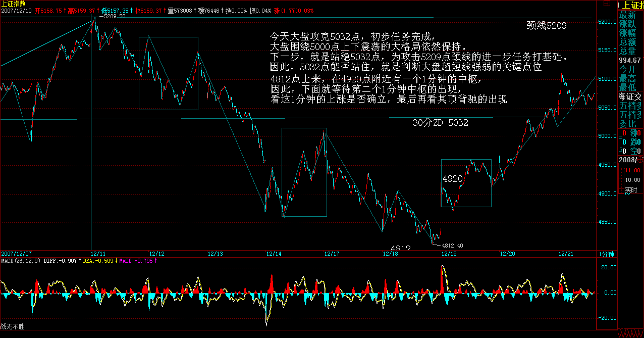644x338 pixels.
Task: Click the 5209.50 high price marker
Action: point(115,16)
